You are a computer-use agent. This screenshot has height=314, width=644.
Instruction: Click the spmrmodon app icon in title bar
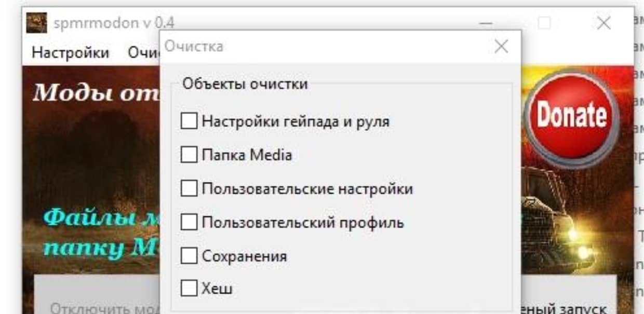point(37,23)
